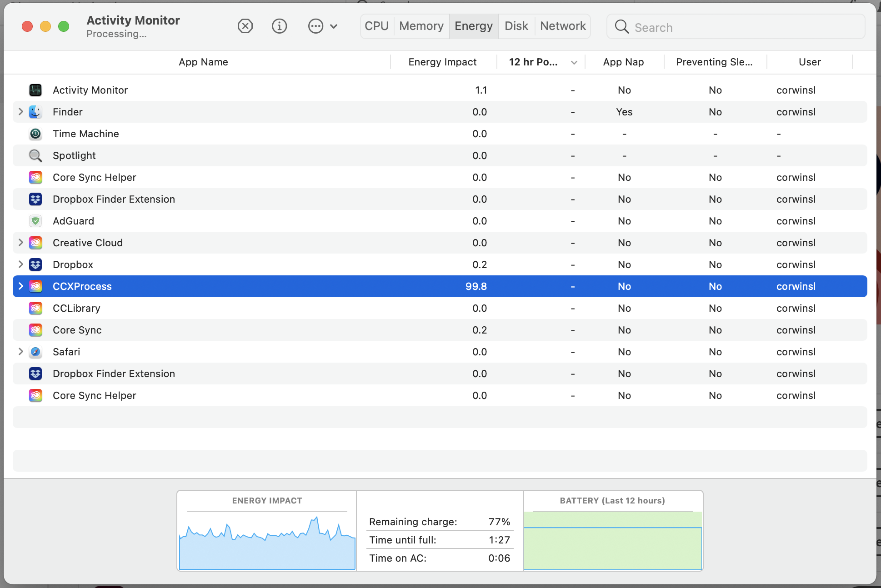881x588 pixels.
Task: Select the Activity Monitor app icon
Action: pos(35,90)
